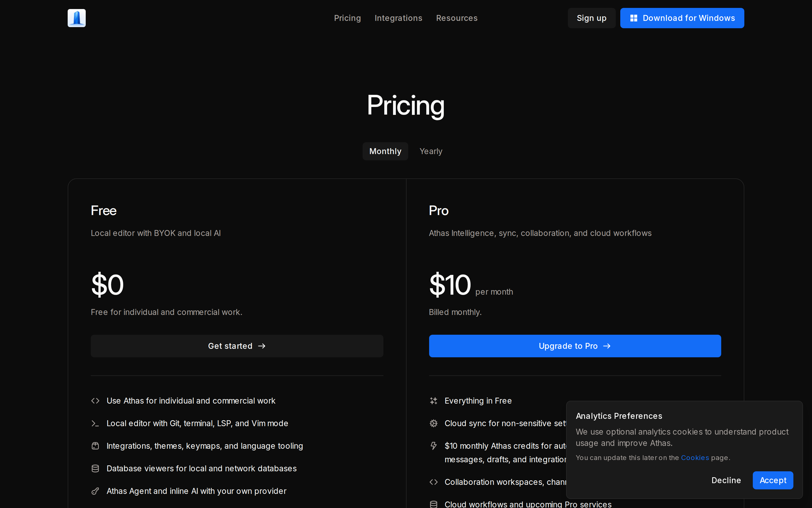Click the $0 price
812x508 pixels.
107,285
